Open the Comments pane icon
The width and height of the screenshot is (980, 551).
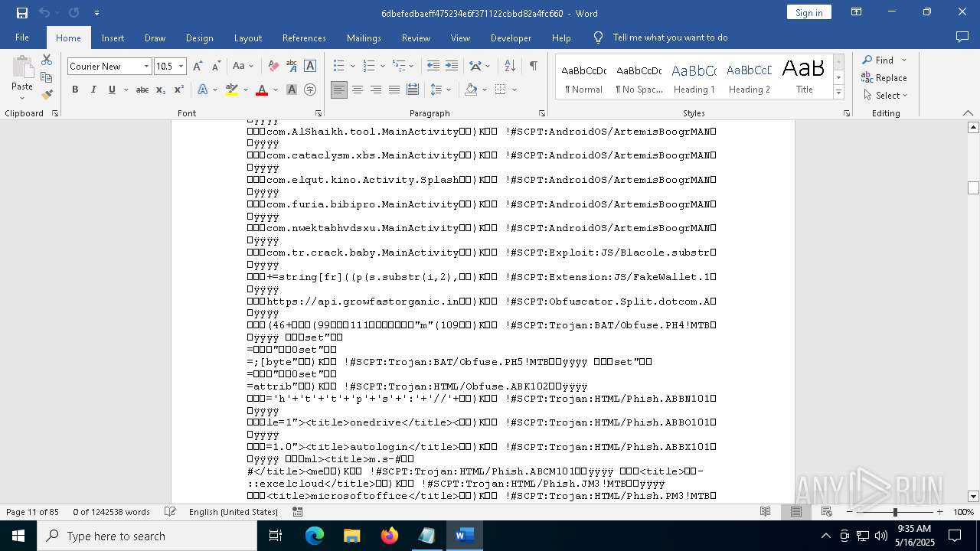point(962,37)
